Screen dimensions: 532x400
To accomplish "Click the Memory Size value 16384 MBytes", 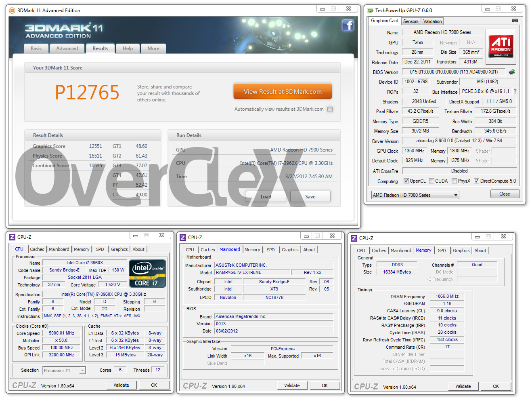I will click(397, 272).
